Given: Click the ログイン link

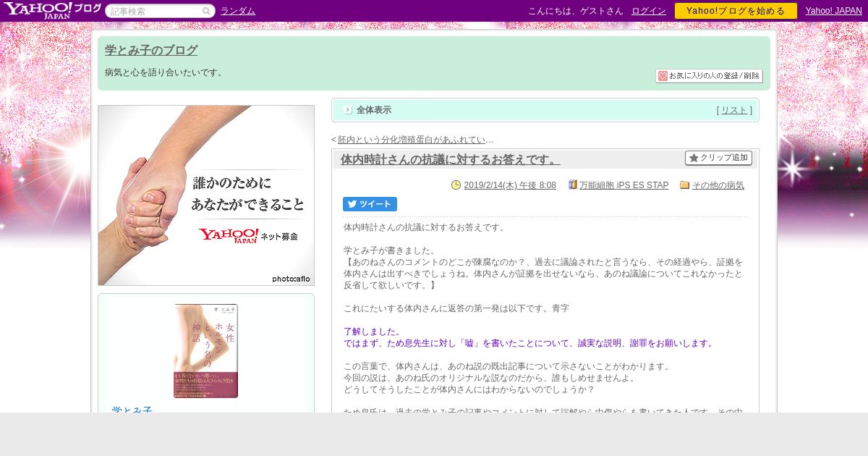Looking at the screenshot, I should click(x=649, y=11).
